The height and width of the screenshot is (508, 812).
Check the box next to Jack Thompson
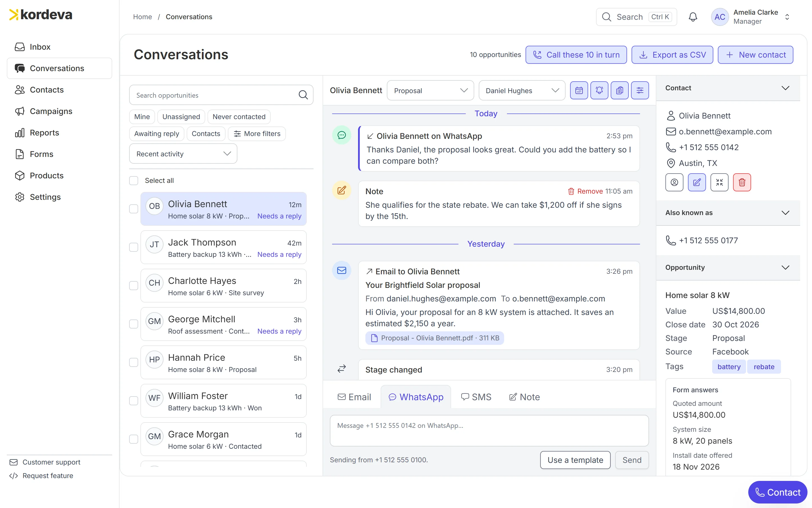pos(134,247)
